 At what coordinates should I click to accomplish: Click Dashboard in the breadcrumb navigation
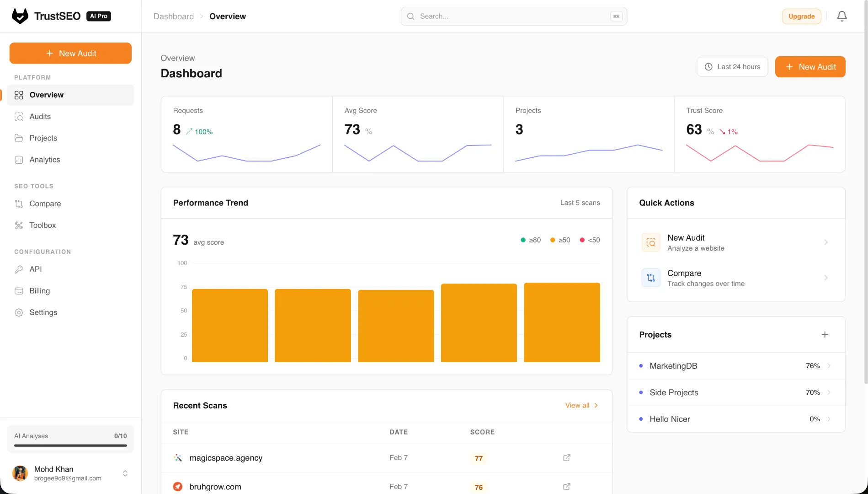[174, 16]
